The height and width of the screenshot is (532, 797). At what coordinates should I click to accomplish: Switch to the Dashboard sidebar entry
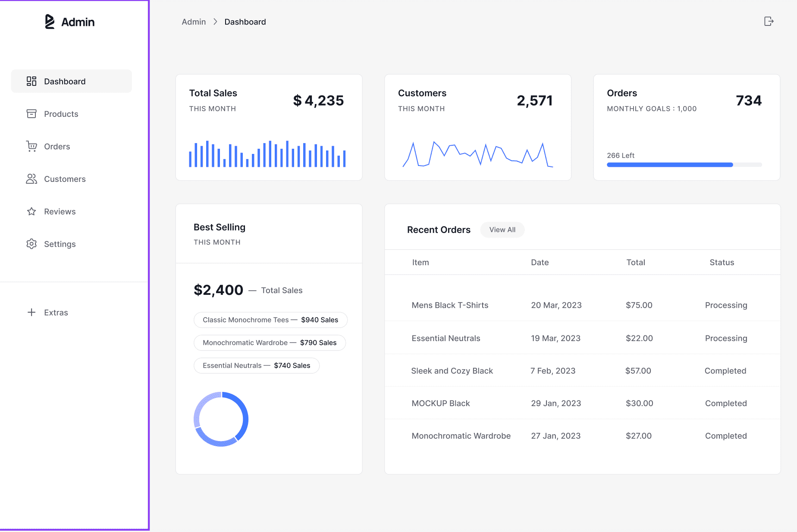point(65,81)
